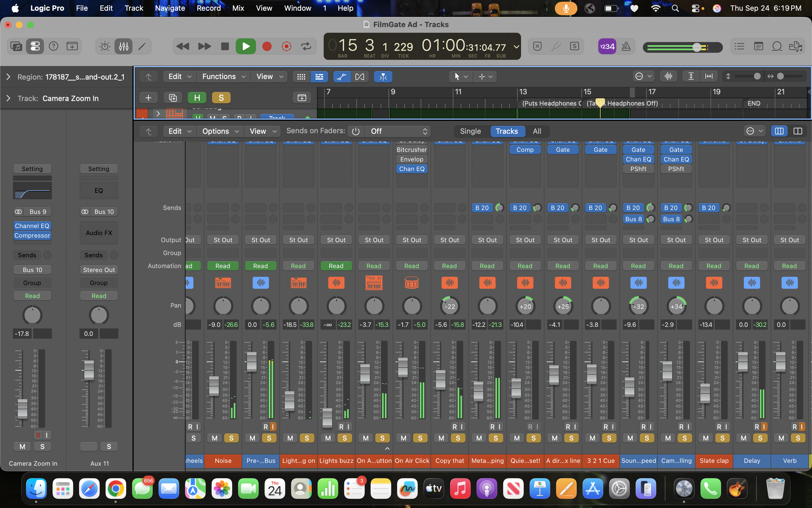This screenshot has width=812, height=508.
Task: Open the Mixer Options menu
Action: point(220,131)
